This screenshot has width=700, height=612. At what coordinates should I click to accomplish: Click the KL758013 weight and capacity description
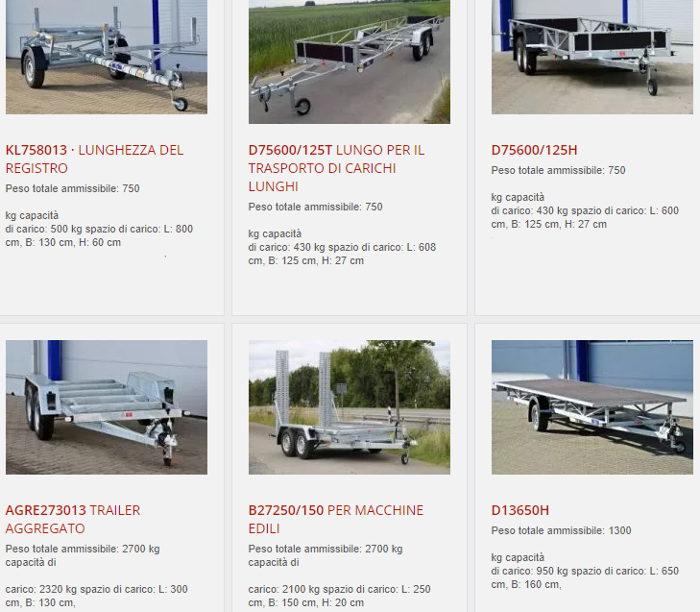tap(99, 215)
